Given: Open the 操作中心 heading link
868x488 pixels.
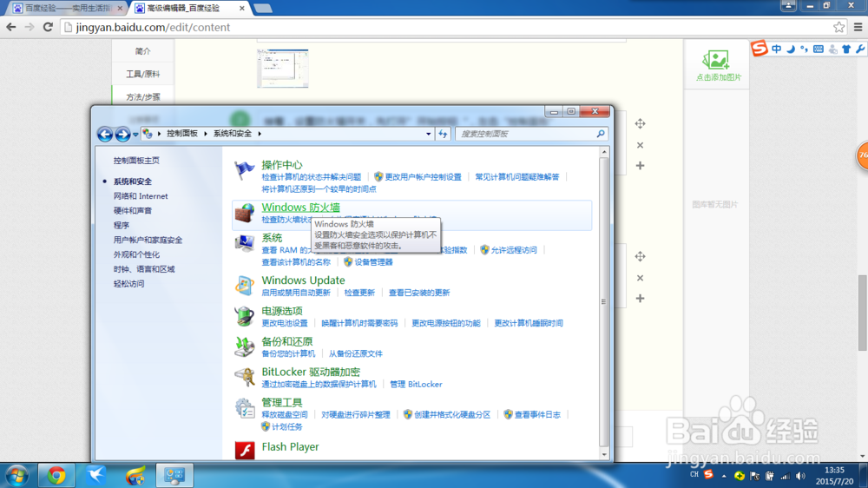Looking at the screenshot, I should [282, 164].
